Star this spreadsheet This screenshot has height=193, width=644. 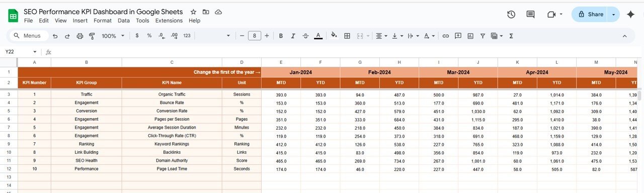[194, 12]
